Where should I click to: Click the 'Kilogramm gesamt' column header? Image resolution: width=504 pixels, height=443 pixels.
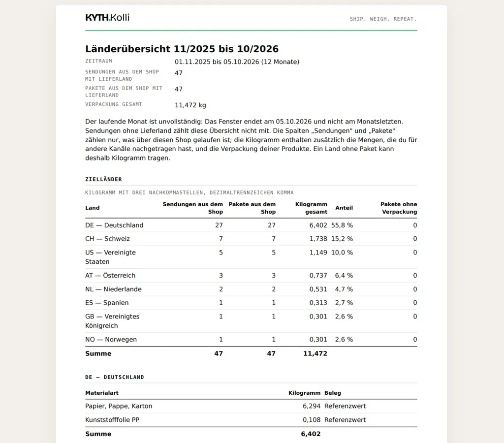[x=311, y=208]
